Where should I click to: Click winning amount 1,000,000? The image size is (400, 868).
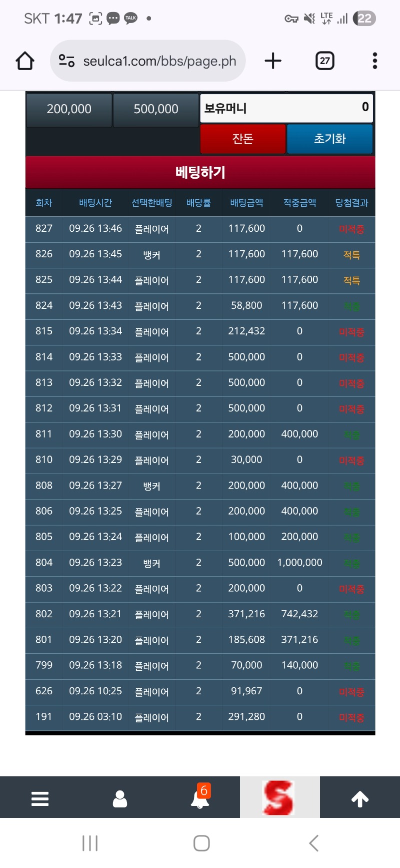[299, 563]
